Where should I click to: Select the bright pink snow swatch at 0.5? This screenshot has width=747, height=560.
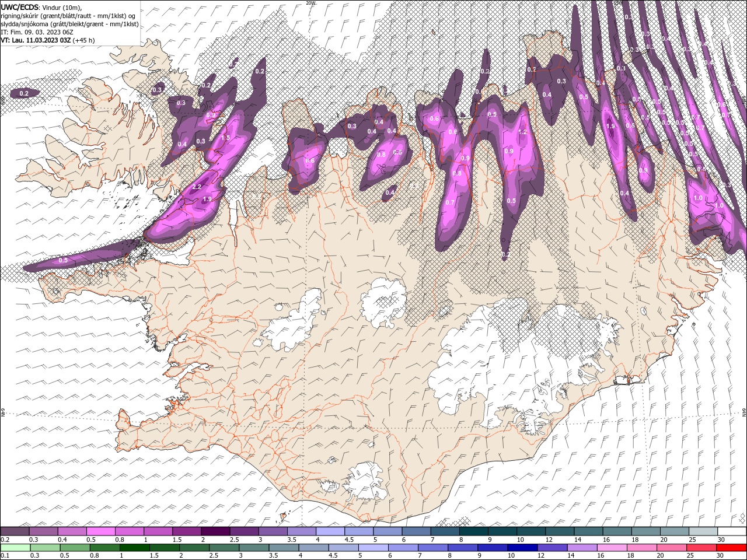point(100,531)
